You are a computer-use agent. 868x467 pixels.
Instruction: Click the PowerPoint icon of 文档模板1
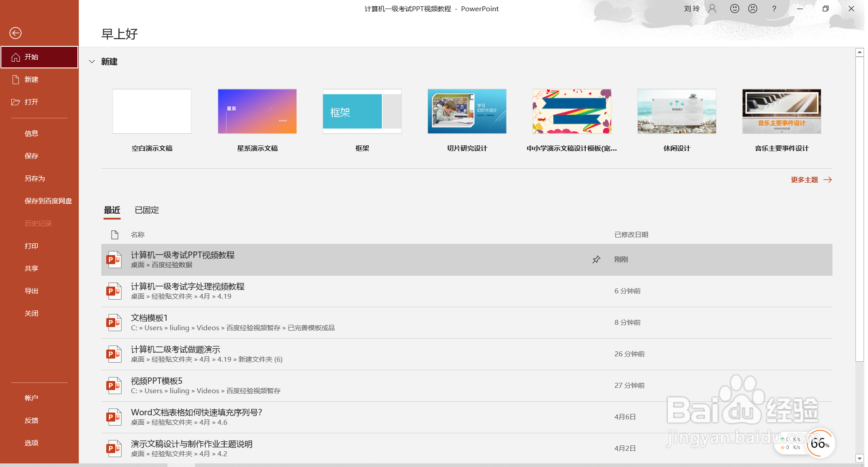coord(113,323)
